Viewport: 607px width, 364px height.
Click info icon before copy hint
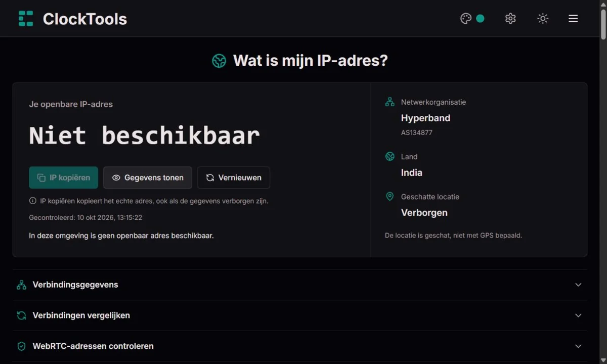click(33, 201)
